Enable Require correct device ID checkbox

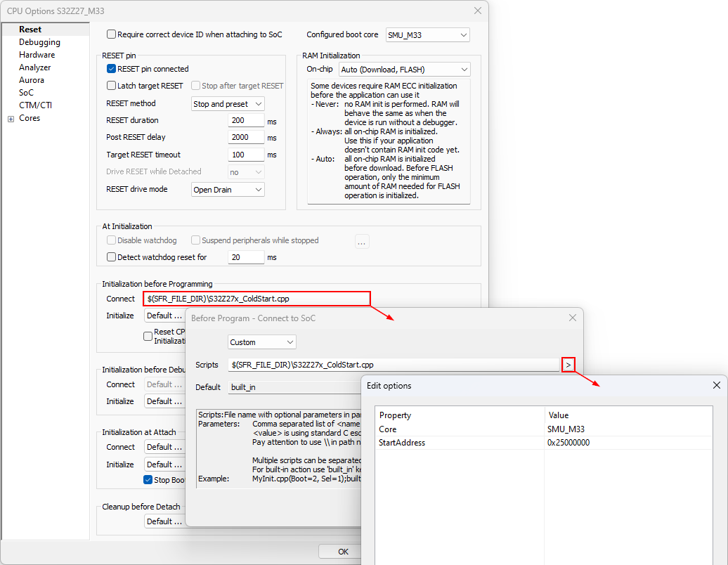click(111, 34)
